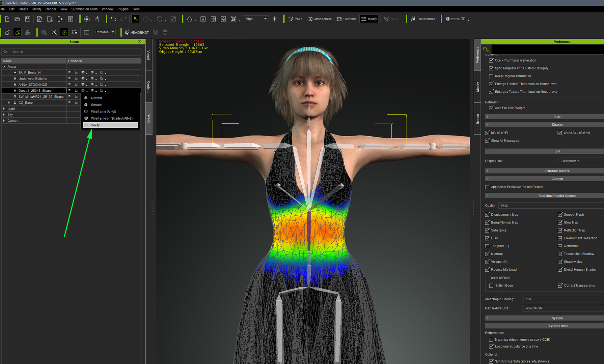Select Wireframe on Shaded (Alt+2)
The image size is (604, 364).
point(110,118)
